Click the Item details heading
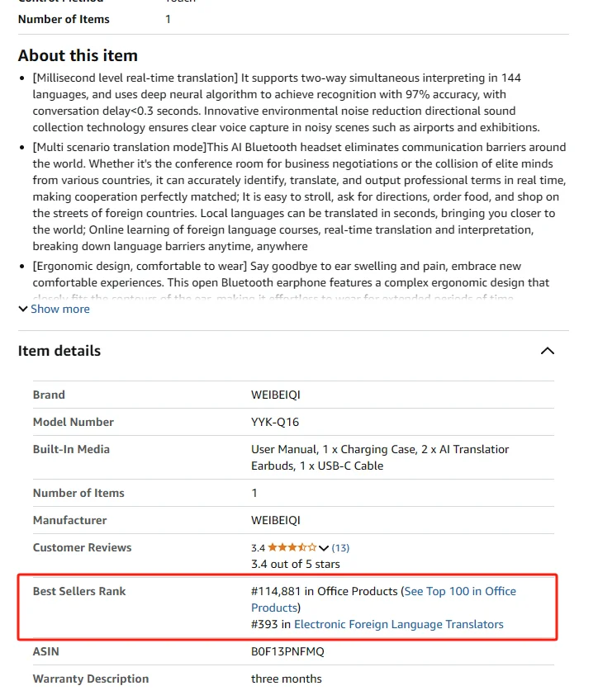 point(59,351)
